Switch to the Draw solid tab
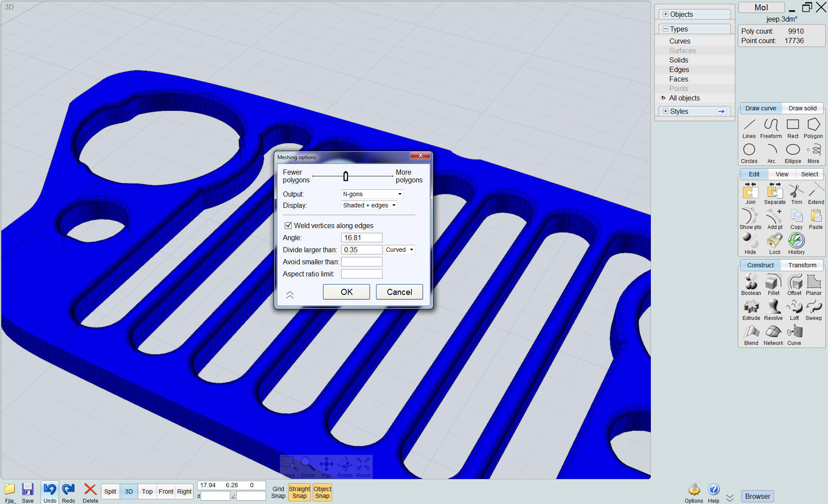Image resolution: width=828 pixels, height=504 pixels. point(802,108)
